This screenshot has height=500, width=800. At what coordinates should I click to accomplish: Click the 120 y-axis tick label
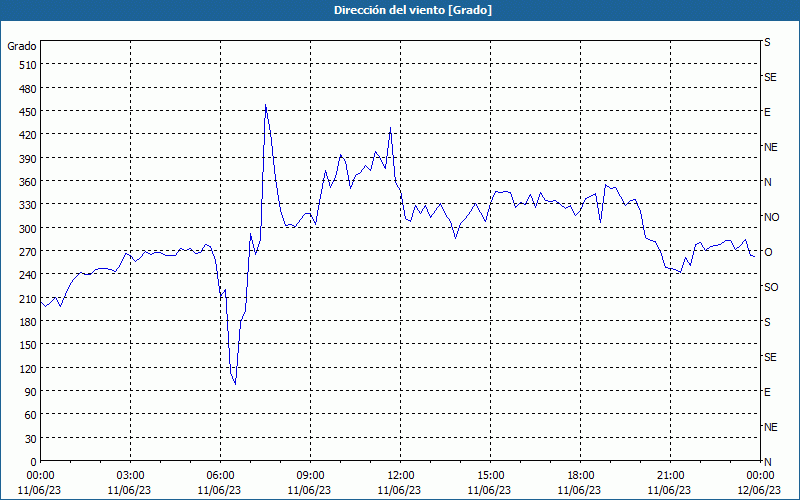pos(28,368)
